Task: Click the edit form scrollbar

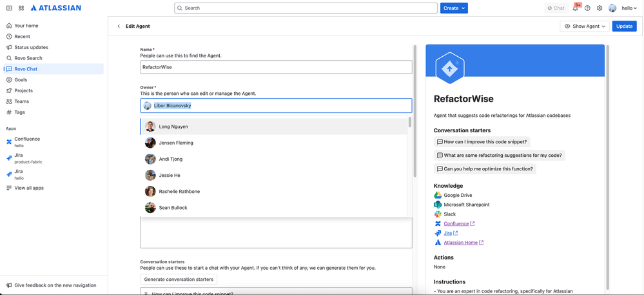Action: [415, 111]
